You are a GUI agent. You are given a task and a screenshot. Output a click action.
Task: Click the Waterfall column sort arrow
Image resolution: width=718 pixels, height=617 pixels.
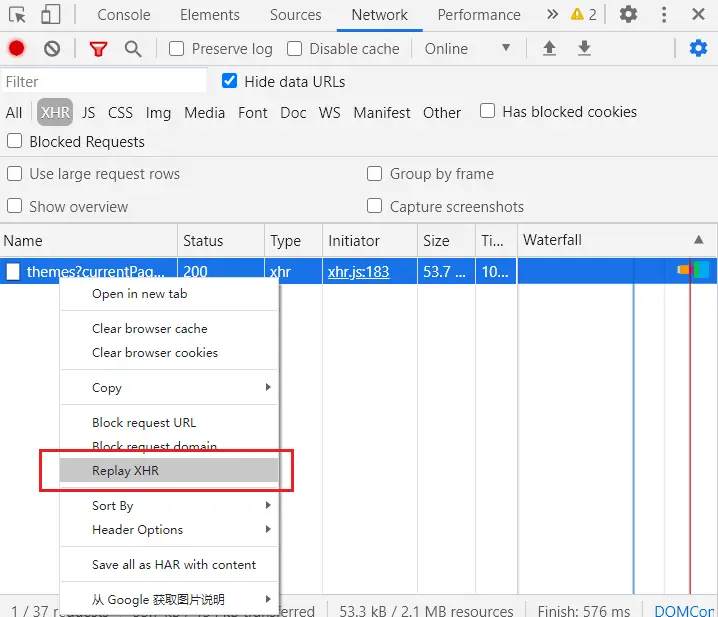tap(698, 240)
